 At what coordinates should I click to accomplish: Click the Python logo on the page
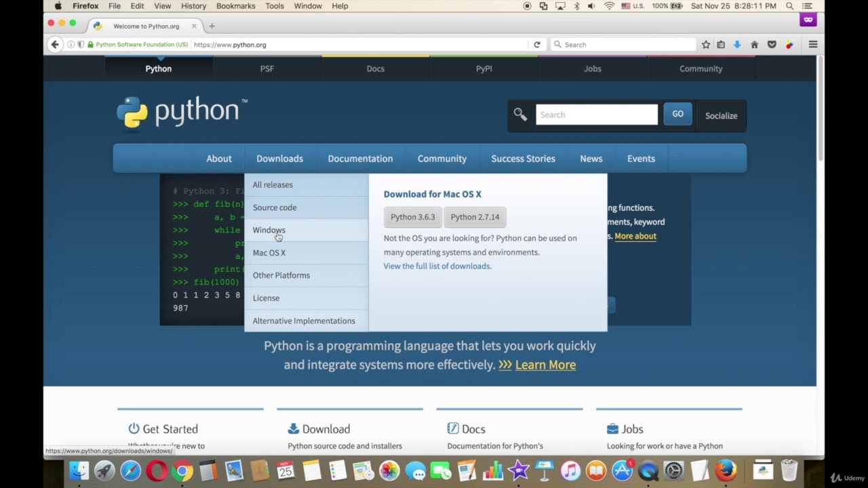[182, 112]
